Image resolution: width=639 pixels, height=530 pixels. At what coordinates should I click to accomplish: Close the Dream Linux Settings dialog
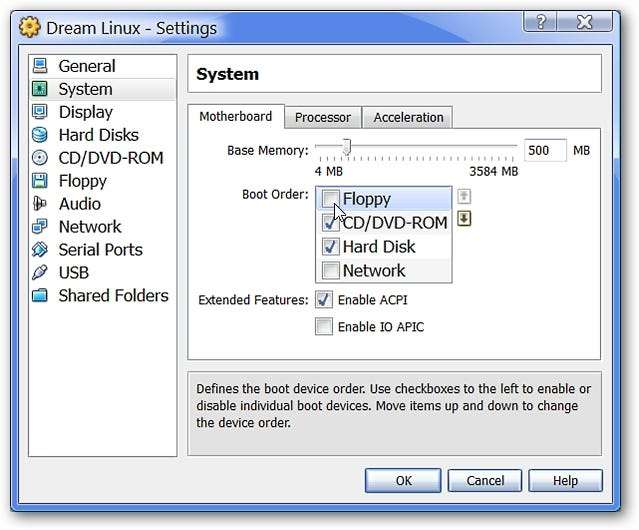point(584,21)
